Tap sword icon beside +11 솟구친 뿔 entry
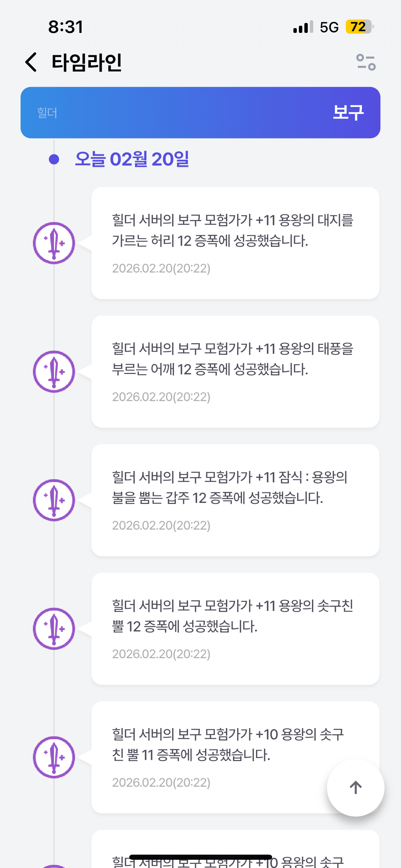The image size is (401, 868). click(x=54, y=629)
